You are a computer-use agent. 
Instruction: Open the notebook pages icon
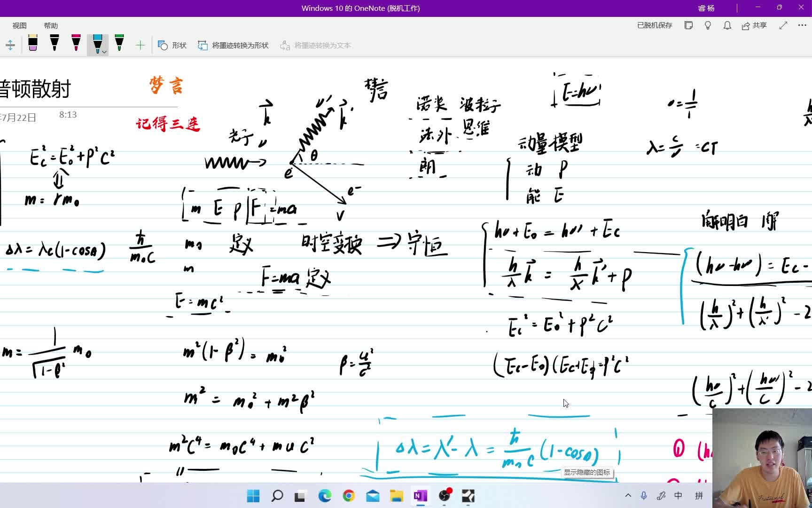(689, 25)
